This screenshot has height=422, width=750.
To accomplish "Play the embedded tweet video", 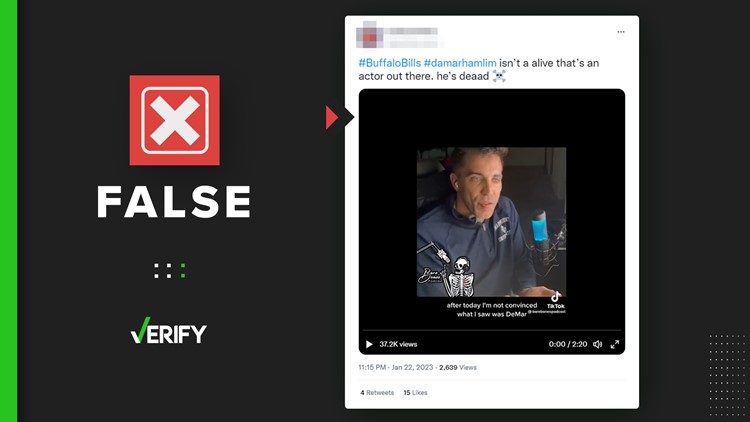I will 369,344.
